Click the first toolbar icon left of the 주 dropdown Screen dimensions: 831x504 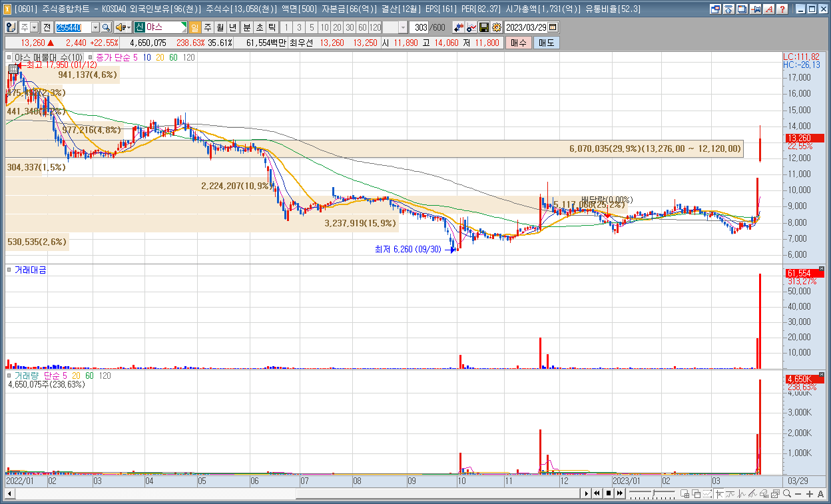pyautogui.click(x=11, y=27)
